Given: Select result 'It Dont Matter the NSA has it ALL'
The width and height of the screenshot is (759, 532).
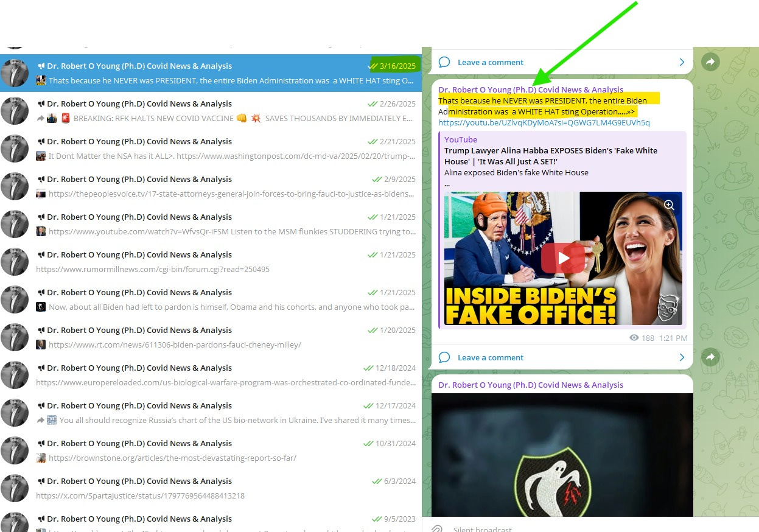Looking at the screenshot, I should coord(211,149).
